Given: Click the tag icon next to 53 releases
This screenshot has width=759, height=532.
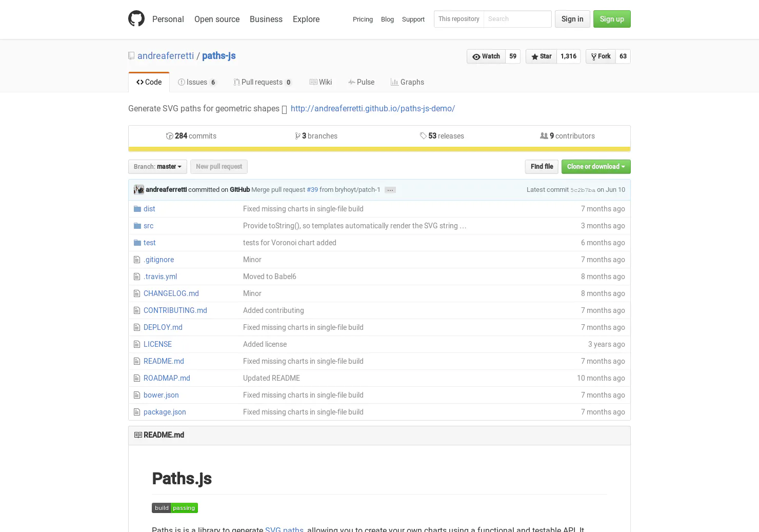Looking at the screenshot, I should click(x=423, y=136).
